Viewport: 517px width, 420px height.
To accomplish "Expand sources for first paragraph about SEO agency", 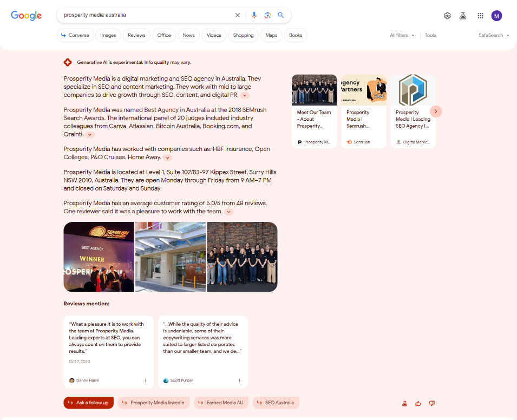I will pyautogui.click(x=245, y=95).
